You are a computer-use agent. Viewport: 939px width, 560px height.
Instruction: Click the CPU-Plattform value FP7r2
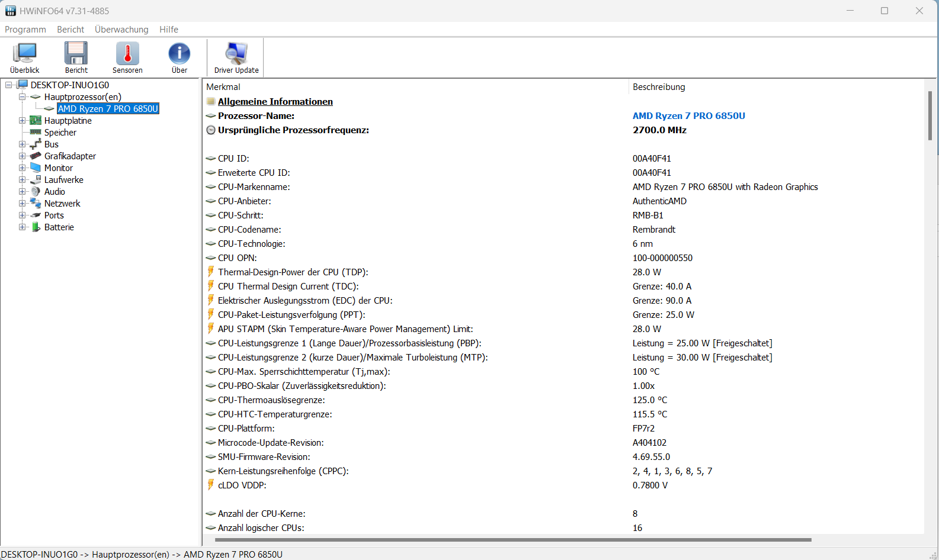[643, 429]
